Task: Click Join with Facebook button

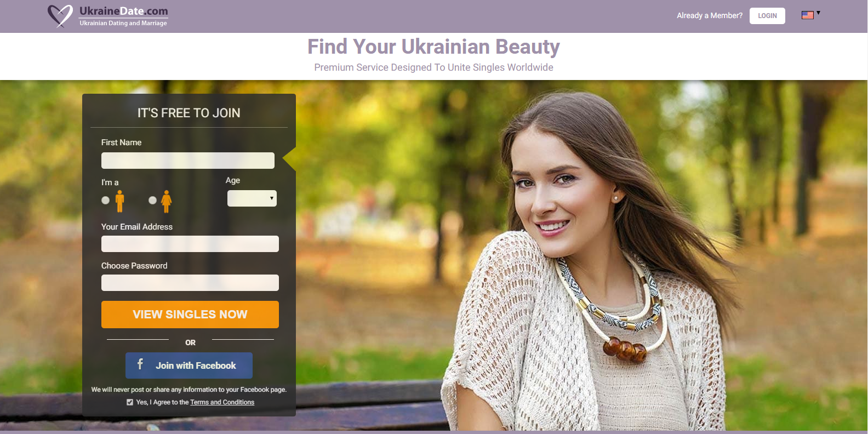Action: click(x=189, y=366)
